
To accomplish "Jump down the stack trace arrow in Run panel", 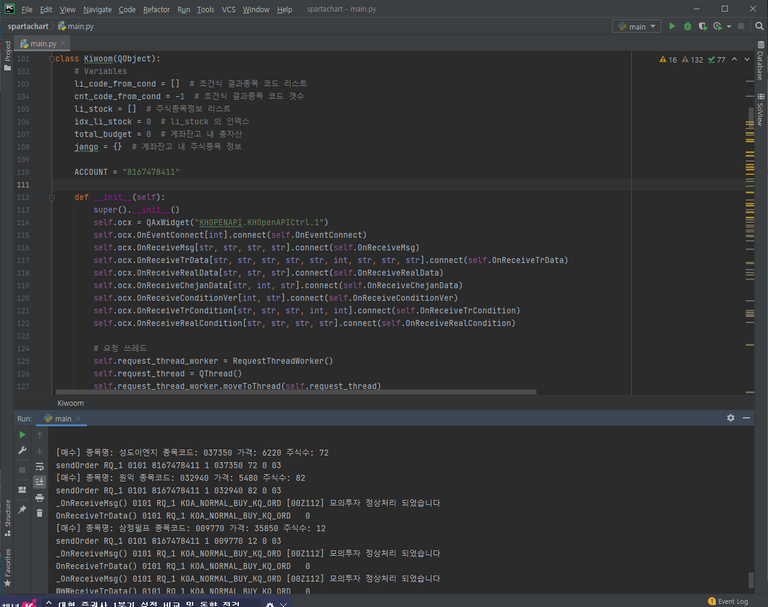I will (x=40, y=451).
